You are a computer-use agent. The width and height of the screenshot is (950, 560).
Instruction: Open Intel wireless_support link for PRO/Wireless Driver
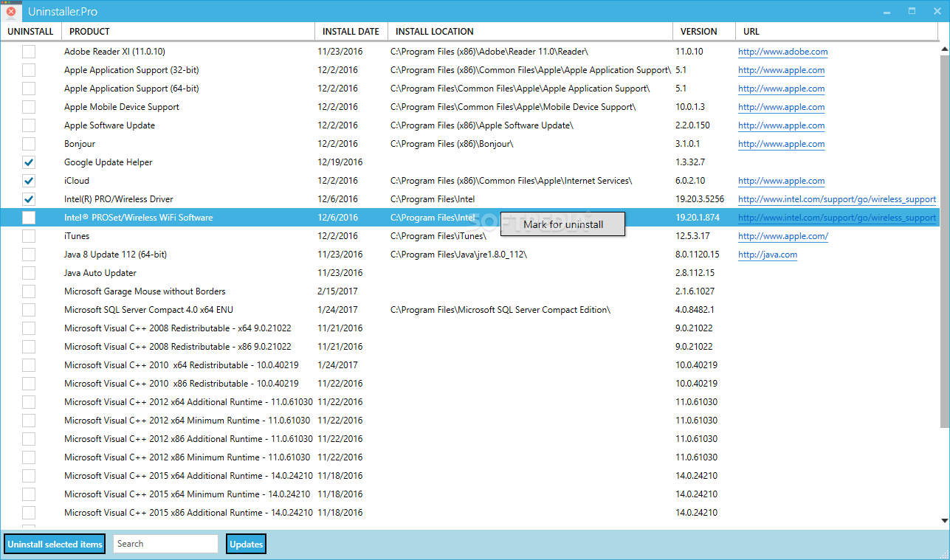pos(837,199)
